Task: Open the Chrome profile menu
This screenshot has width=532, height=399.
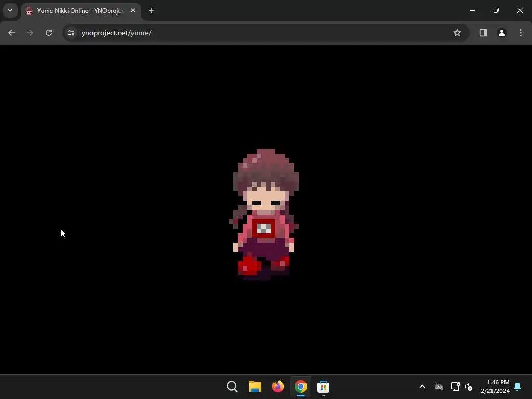Action: click(502, 33)
